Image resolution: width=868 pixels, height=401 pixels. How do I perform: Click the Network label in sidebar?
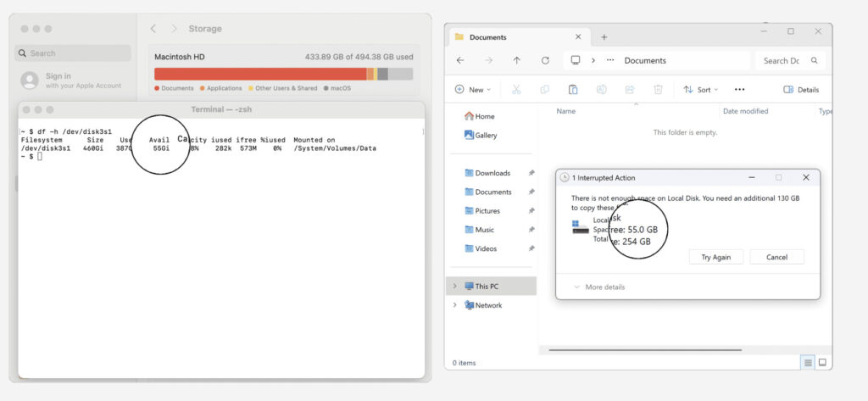(488, 305)
